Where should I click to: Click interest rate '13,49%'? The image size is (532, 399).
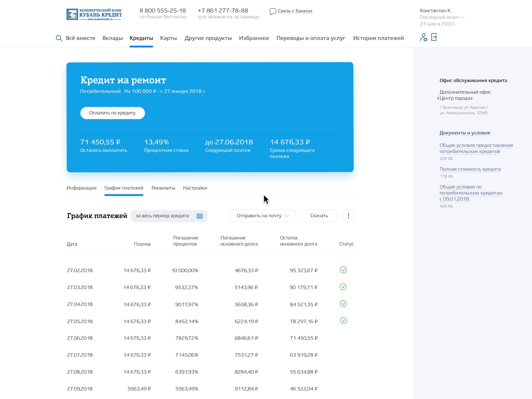[x=157, y=142]
